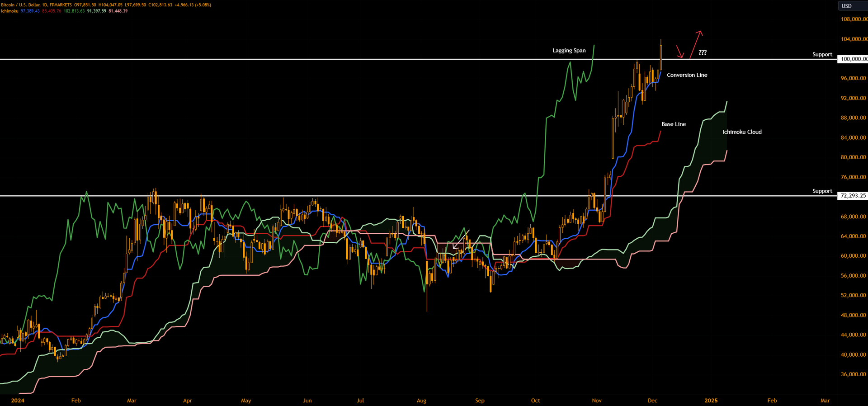Click the 'Conversion Line' text annotation

687,75
